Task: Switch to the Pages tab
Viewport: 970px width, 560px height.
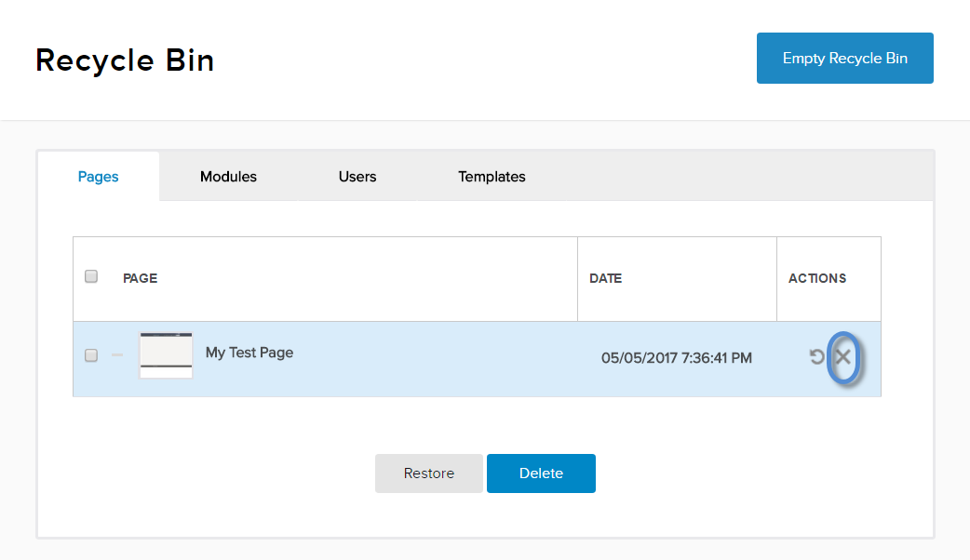Action: [99, 177]
